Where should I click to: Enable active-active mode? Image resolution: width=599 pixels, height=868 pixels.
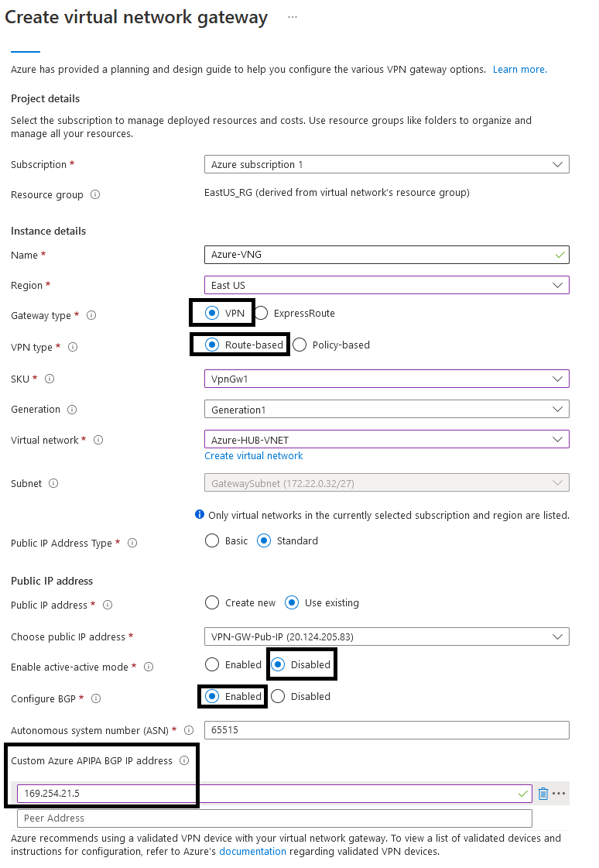[x=212, y=664]
